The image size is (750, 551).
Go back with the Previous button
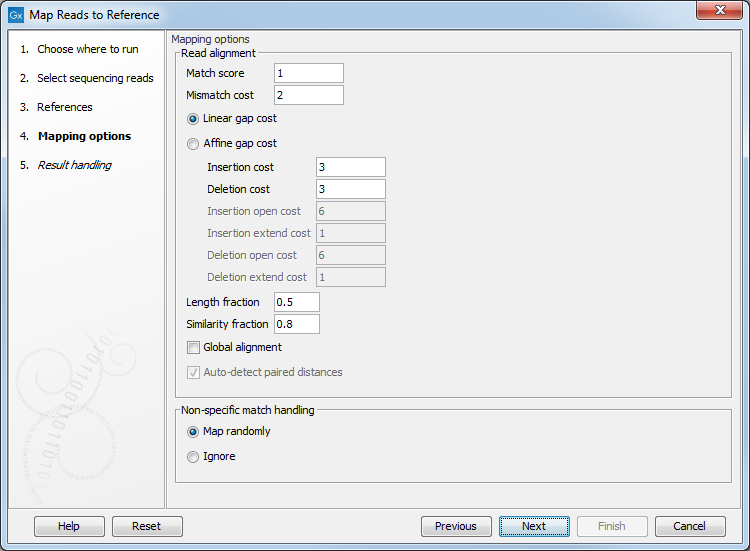tap(455, 526)
